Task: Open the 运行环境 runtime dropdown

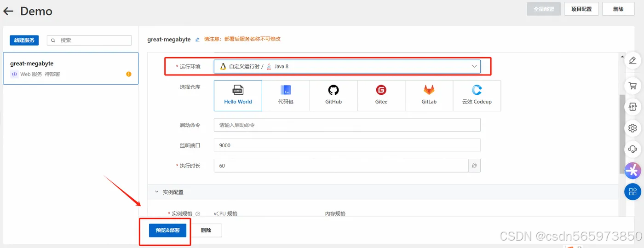Action: (347, 66)
